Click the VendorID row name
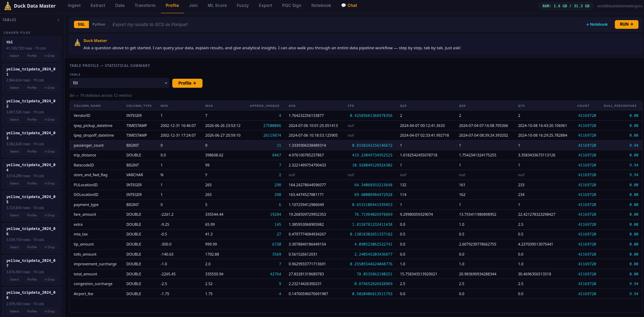The width and height of the screenshot is (644, 317). (x=82, y=115)
